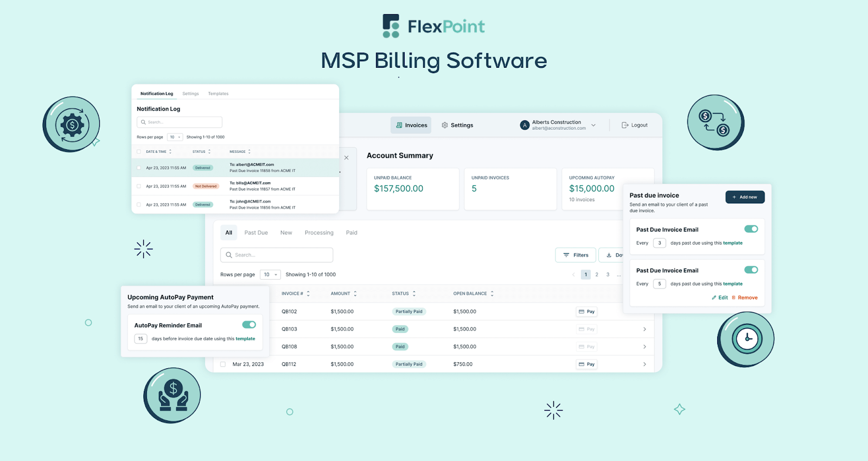Check the Mar 23, 2023 invoice row

coord(223,364)
